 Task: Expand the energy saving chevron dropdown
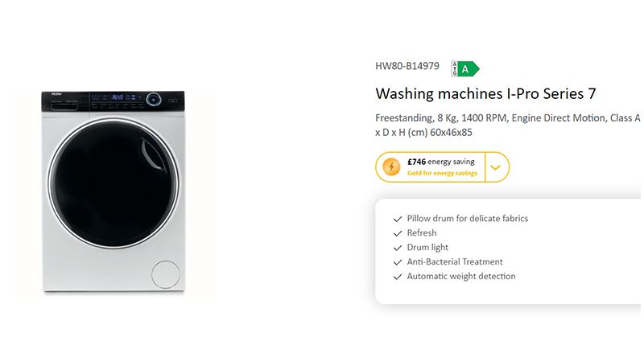click(496, 167)
